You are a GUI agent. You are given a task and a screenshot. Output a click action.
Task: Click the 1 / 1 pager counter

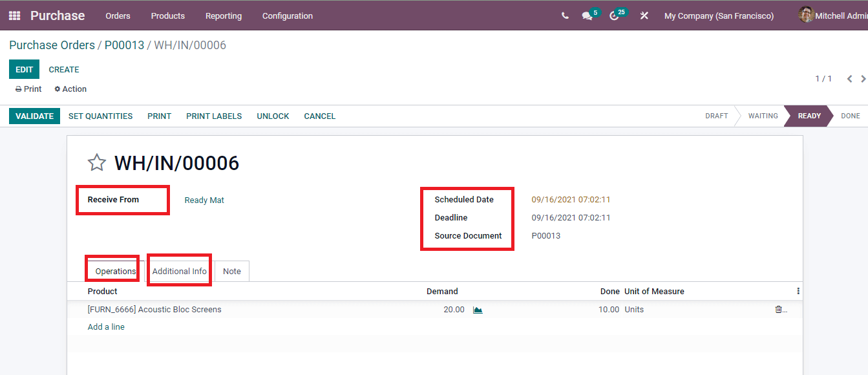pyautogui.click(x=823, y=79)
